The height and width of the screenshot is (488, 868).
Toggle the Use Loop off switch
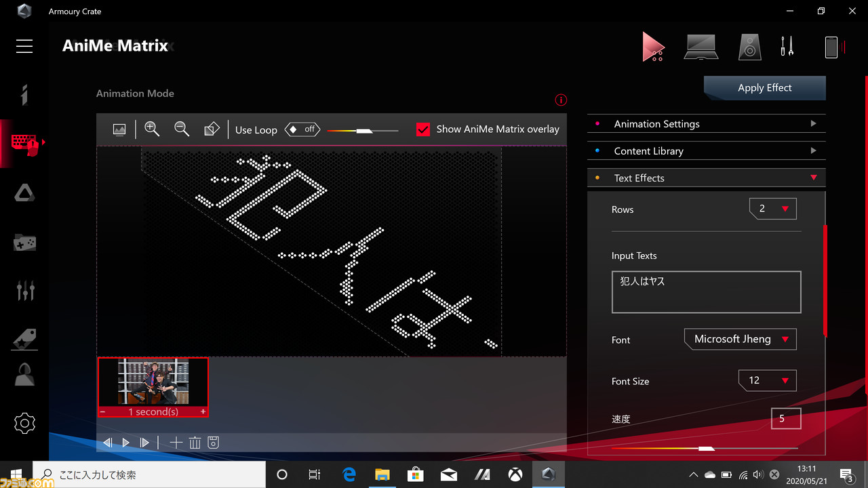tap(302, 129)
